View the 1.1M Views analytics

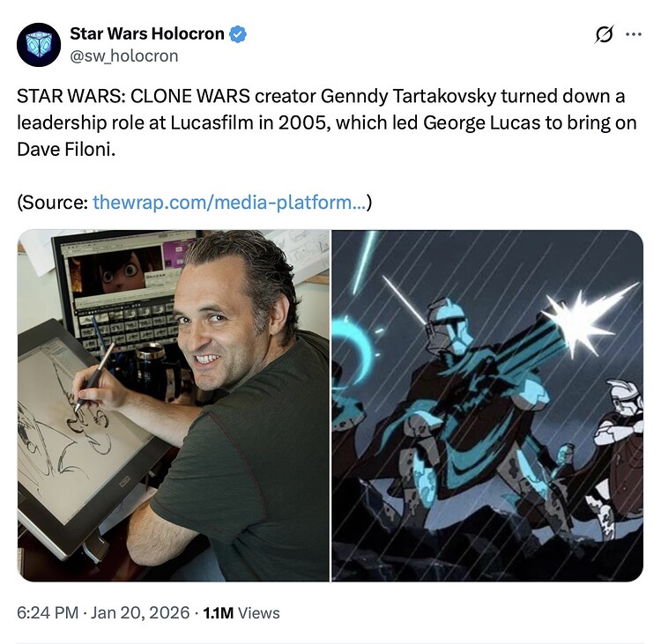tap(241, 613)
